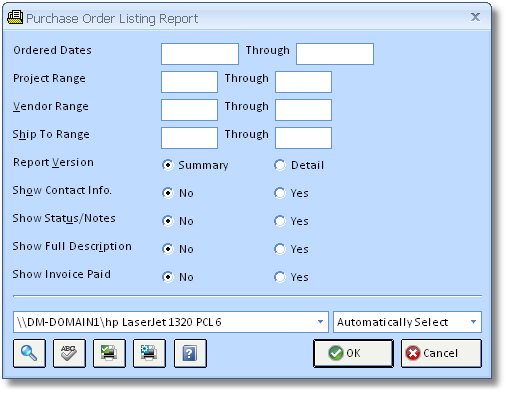This screenshot has width=506, height=393.
Task: Close the Purchase Order Listing Report dialog
Action: (475, 17)
